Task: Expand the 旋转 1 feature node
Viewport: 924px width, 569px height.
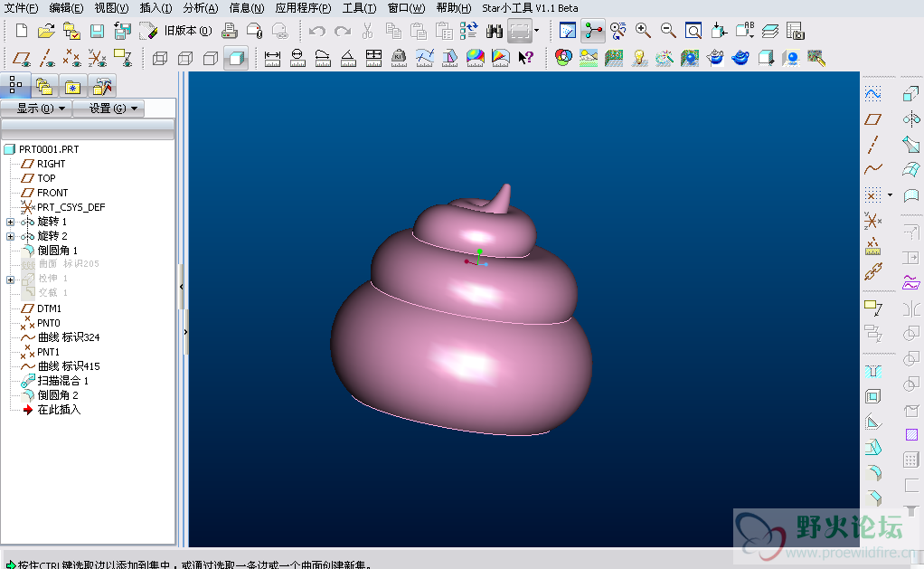Action: [x=10, y=222]
